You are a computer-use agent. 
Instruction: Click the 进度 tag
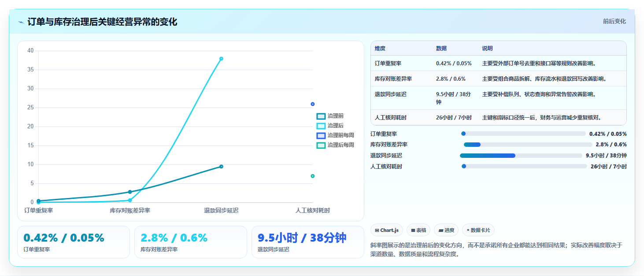point(446,230)
